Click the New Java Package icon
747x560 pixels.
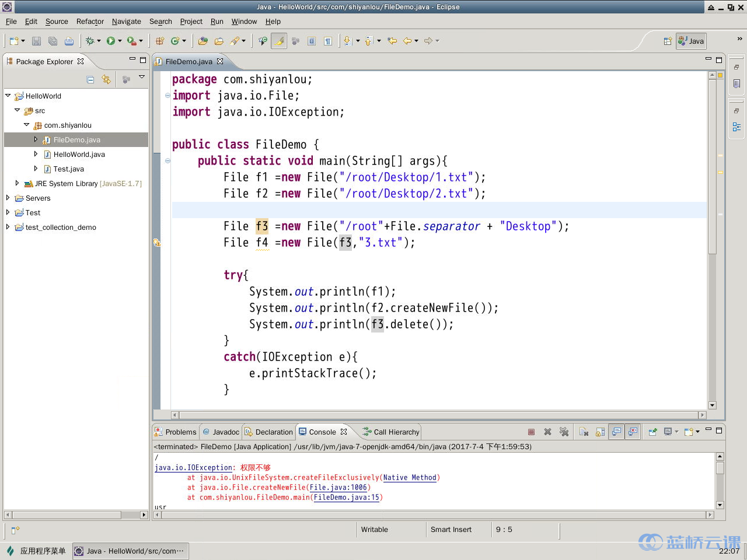(x=159, y=41)
